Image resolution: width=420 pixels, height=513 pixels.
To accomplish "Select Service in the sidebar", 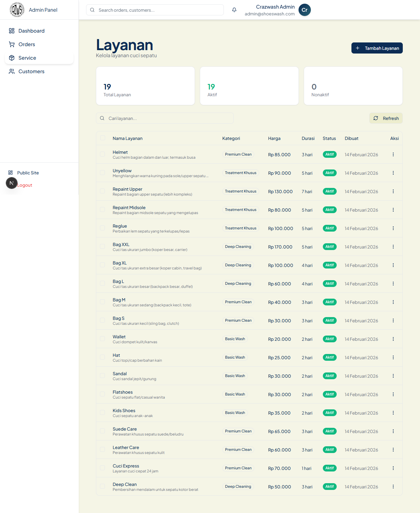I will click(39, 58).
